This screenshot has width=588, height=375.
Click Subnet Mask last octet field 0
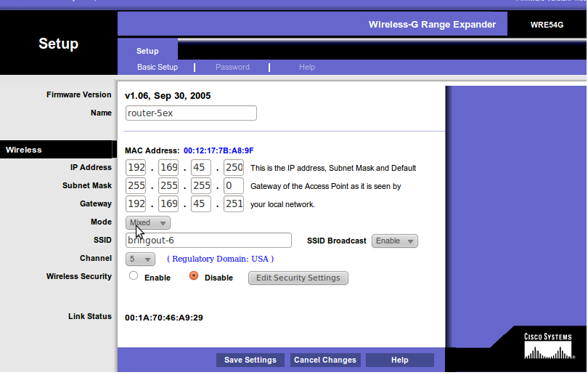234,185
